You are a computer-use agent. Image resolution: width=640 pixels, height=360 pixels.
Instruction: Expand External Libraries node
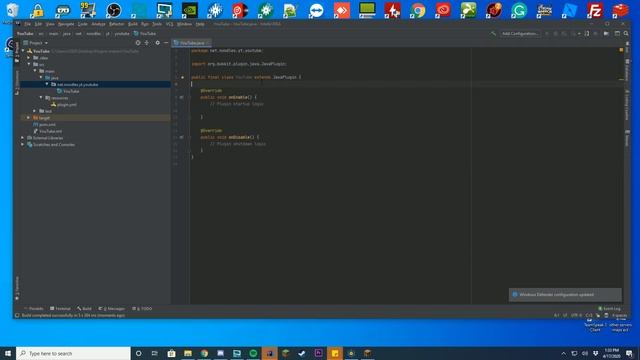(x=23, y=138)
